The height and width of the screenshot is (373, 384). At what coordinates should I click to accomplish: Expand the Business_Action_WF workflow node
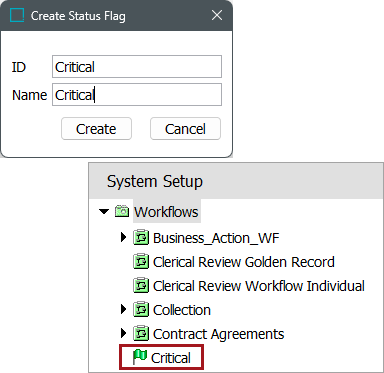click(123, 238)
